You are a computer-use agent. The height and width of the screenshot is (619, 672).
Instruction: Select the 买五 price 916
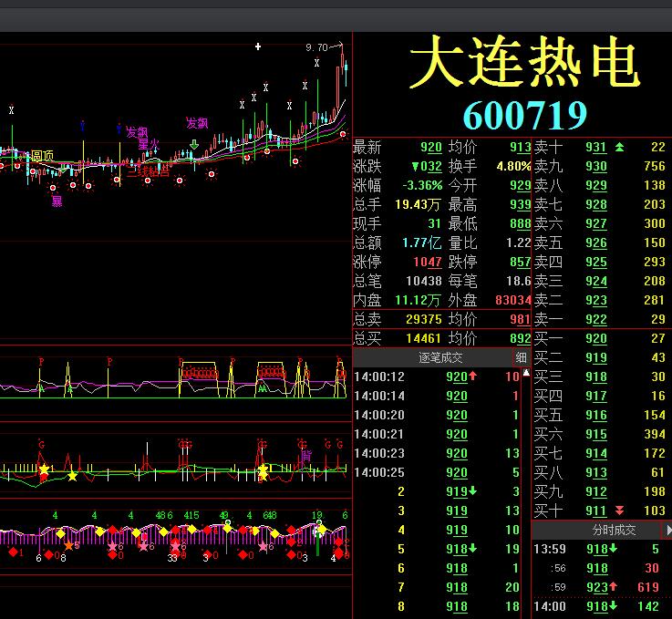[596, 415]
